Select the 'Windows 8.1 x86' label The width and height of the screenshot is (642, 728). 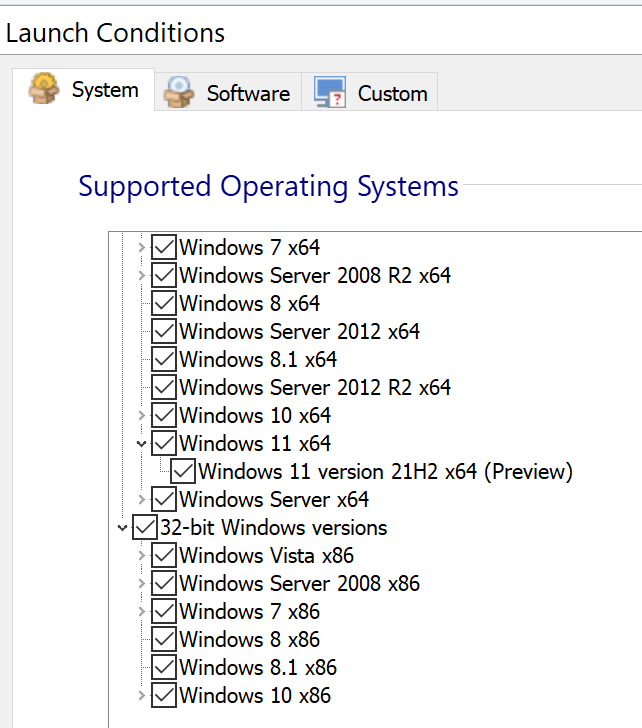pyautogui.click(x=258, y=668)
